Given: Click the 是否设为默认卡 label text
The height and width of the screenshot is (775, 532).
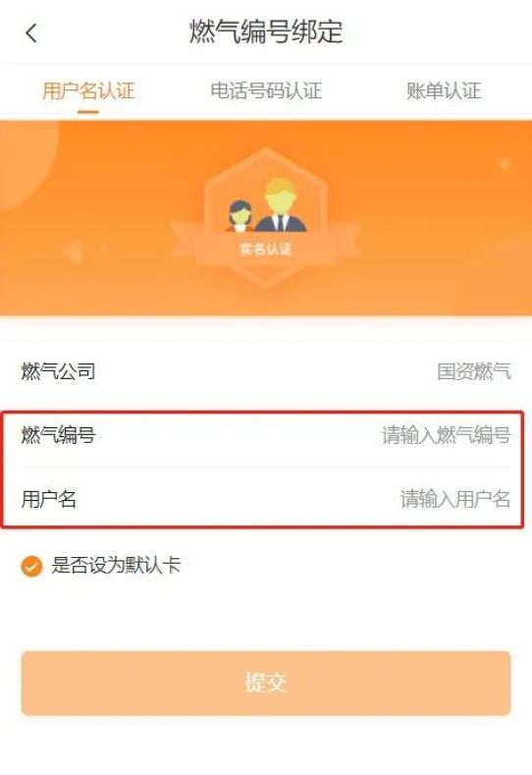Looking at the screenshot, I should tap(116, 566).
